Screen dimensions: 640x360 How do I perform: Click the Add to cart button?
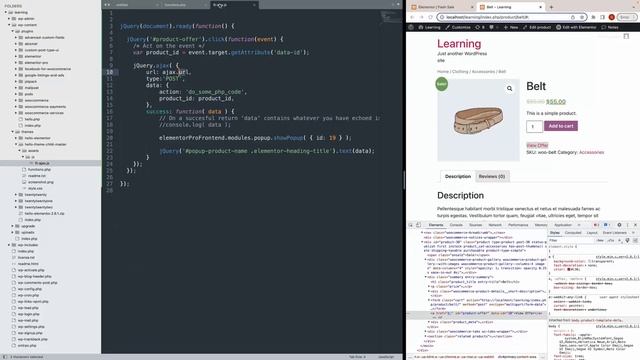(x=561, y=126)
